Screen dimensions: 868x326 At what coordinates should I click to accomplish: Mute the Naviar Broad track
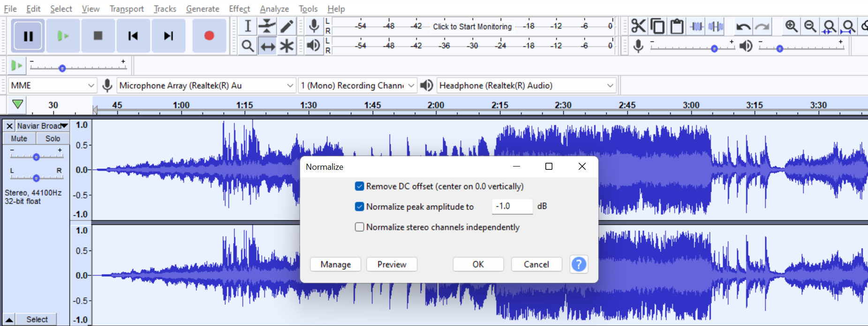[19, 138]
